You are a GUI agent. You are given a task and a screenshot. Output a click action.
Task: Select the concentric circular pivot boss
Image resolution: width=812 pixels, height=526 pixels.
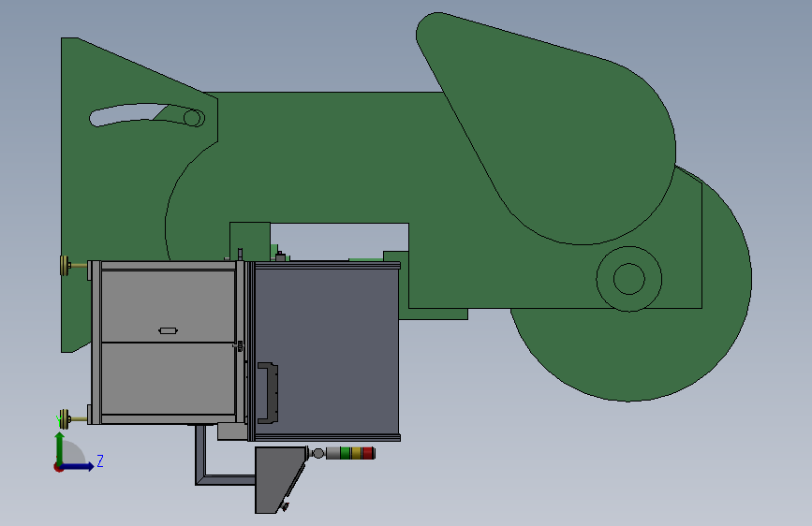(x=629, y=279)
